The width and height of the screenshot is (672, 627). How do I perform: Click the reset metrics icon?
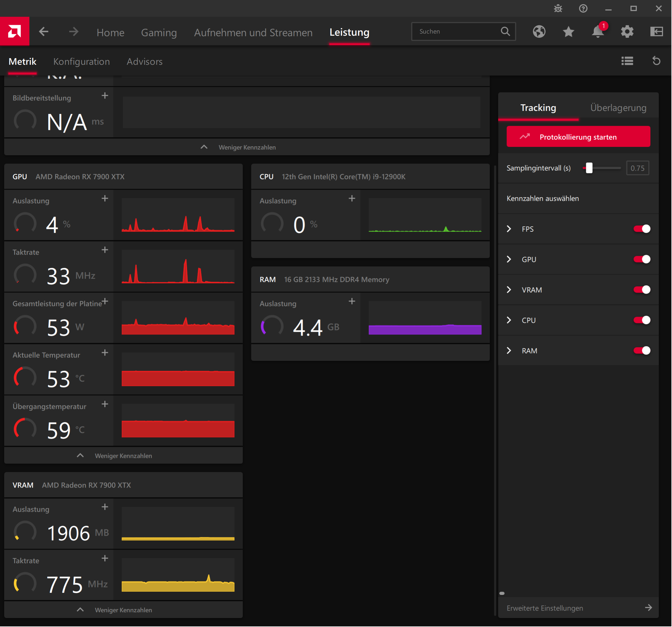656,61
